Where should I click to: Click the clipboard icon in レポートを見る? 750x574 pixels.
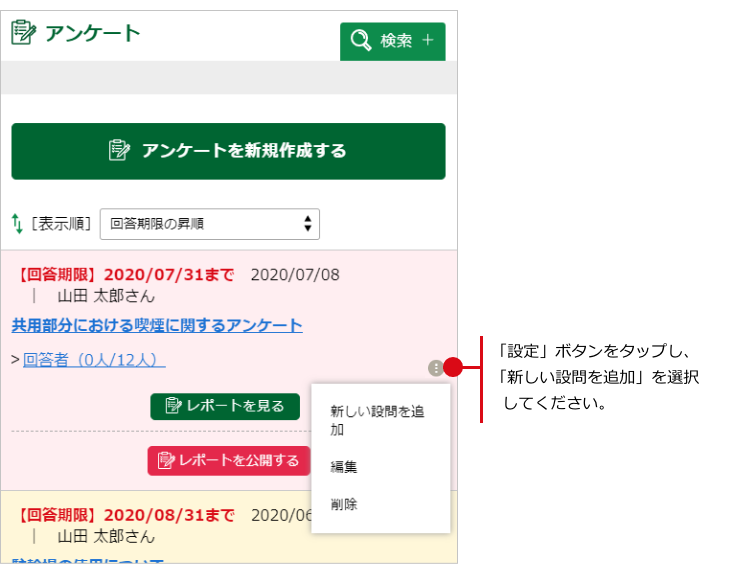173,406
